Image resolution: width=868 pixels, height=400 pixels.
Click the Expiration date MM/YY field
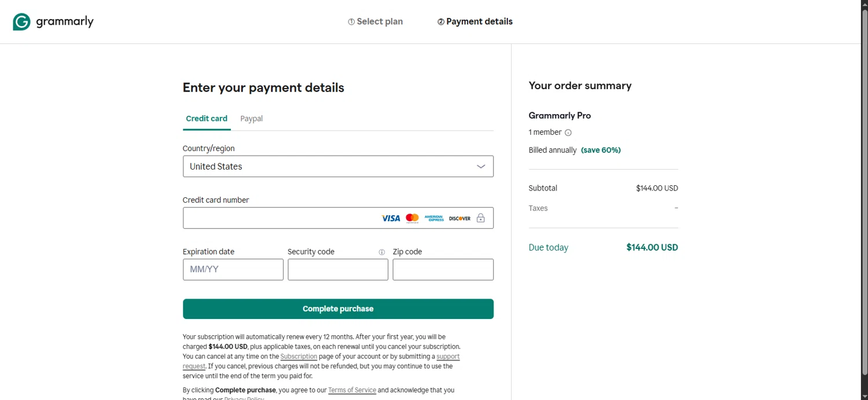[233, 270]
